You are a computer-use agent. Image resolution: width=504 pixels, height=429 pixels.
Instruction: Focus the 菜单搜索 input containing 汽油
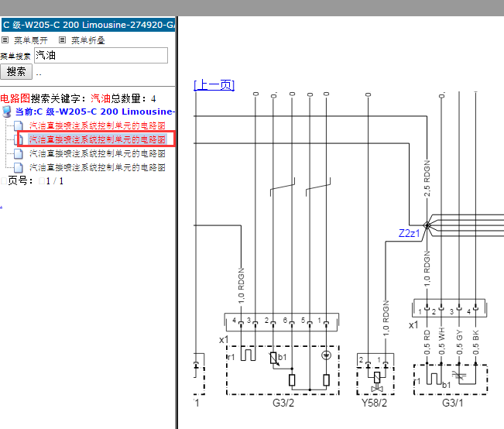click(101, 55)
